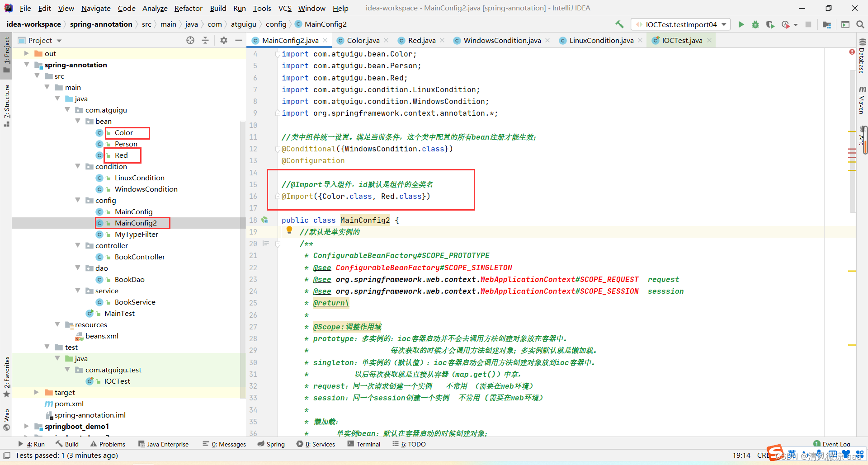Screen dimensions: 868x465
Task: Click the error indicator in editor corner
Action: tap(852, 52)
